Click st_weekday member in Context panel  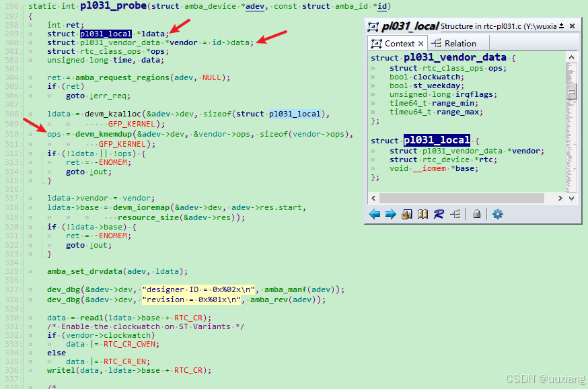pyautogui.click(x=437, y=85)
